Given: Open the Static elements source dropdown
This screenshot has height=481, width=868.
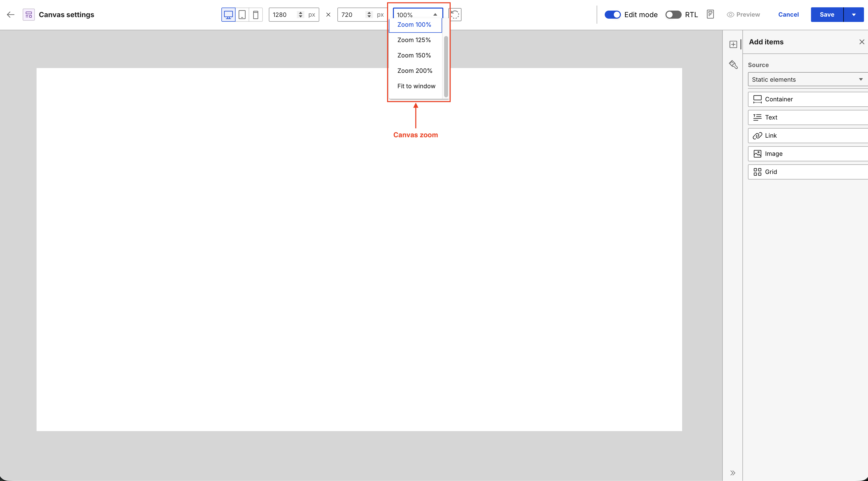Looking at the screenshot, I should pos(808,79).
